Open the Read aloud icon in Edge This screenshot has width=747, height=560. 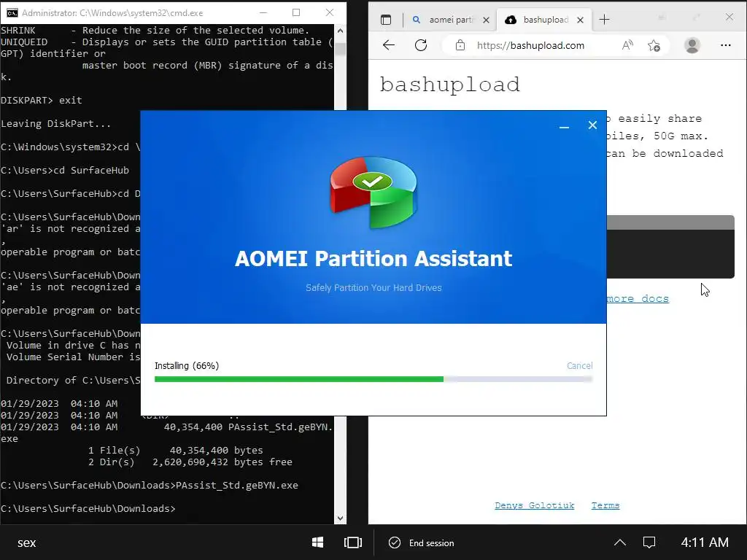click(627, 45)
